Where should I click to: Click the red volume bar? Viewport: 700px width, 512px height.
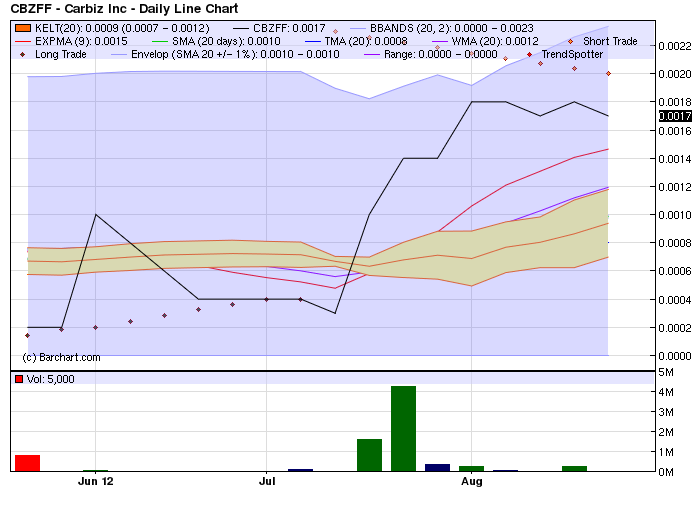[x=28, y=463]
